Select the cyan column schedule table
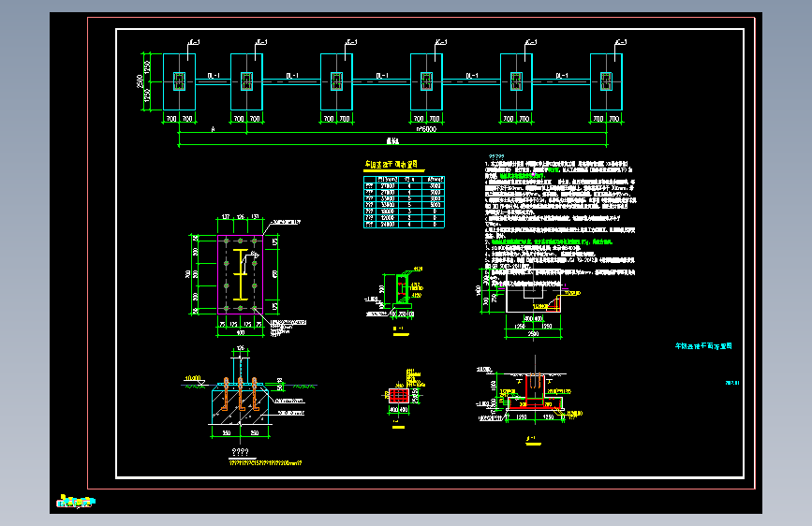 click(x=404, y=202)
